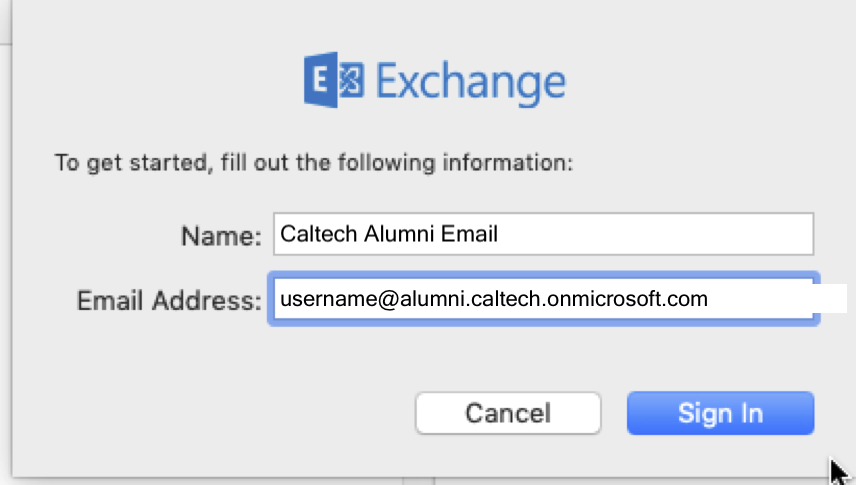The width and height of the screenshot is (856, 485).
Task: Place cursor on "Caltech" in Name field
Action: pyautogui.click(x=313, y=234)
